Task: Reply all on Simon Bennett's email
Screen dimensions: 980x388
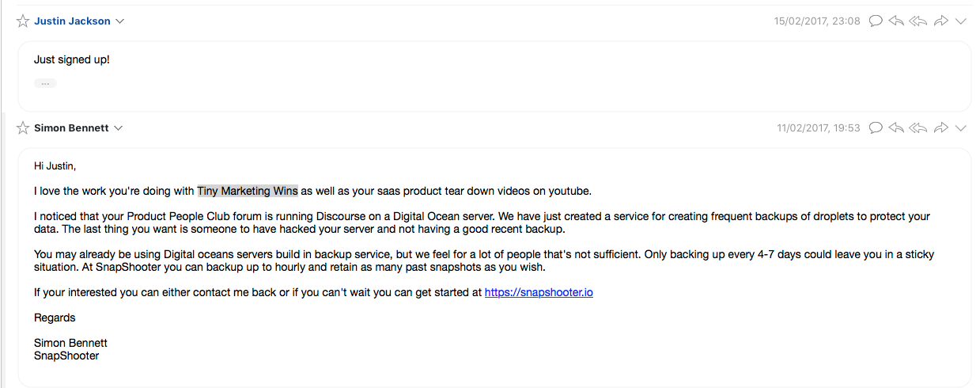Action: 918,128
